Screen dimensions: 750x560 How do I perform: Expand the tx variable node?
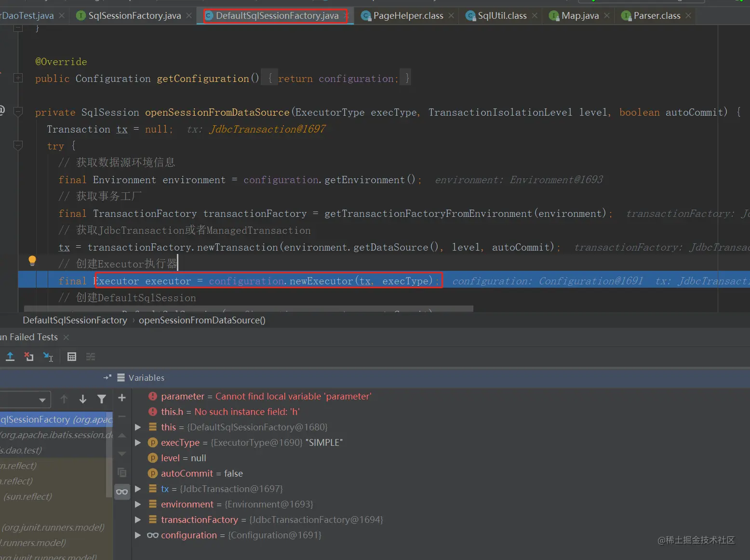(138, 489)
